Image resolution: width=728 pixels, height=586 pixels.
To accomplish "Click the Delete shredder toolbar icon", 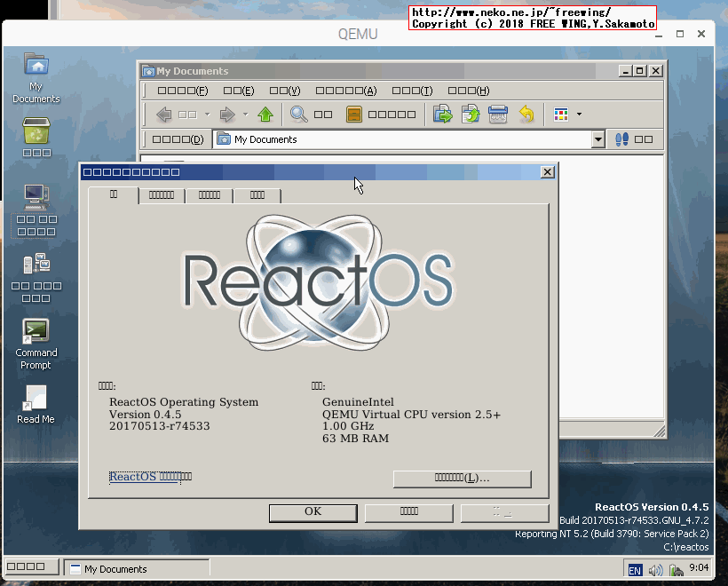I will pyautogui.click(x=498, y=115).
